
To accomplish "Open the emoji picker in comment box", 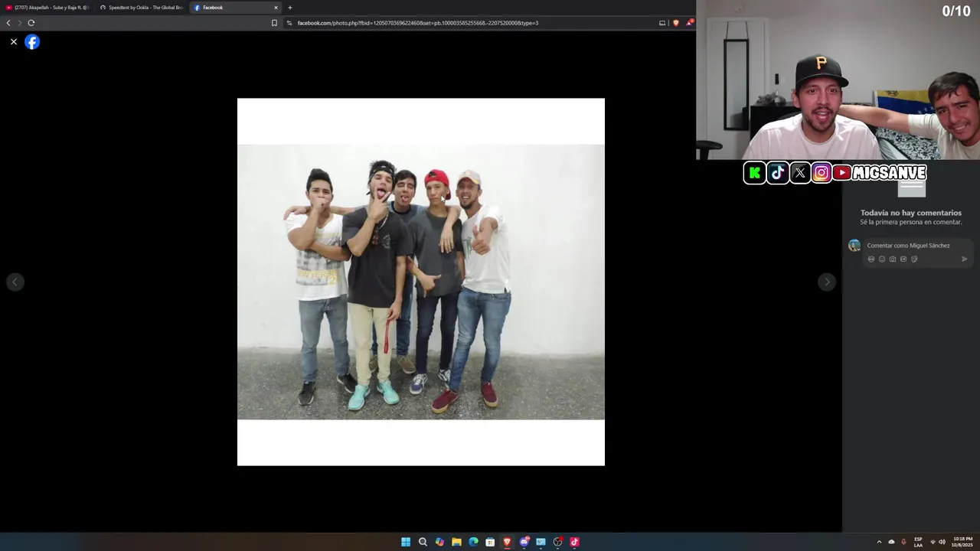I will click(882, 259).
